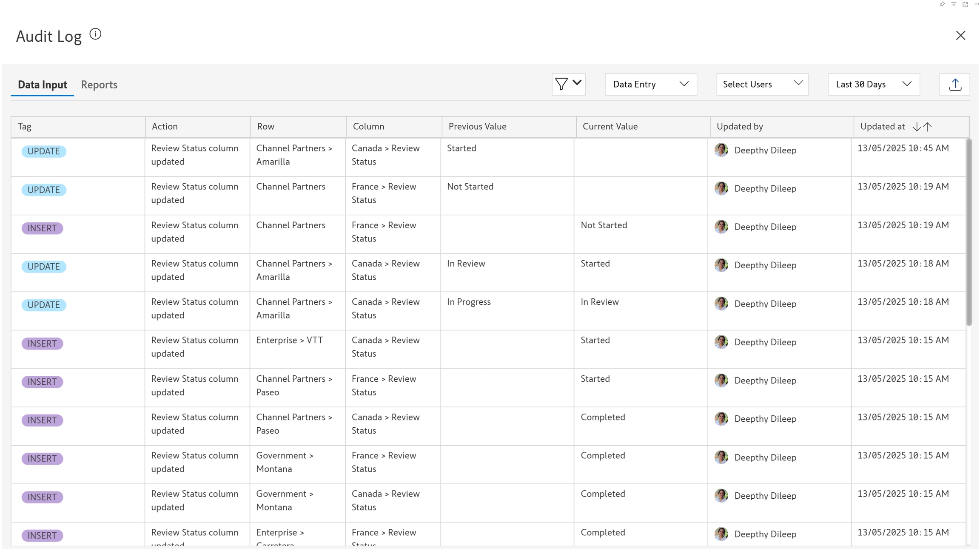Screen dimensions: 980x551
Task: Open the visual's filters icon at top right
Action: [x=954, y=4]
